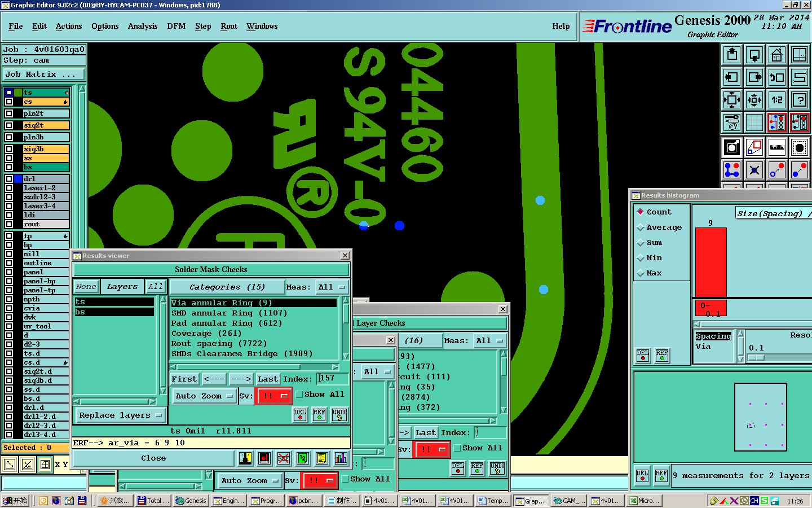The width and height of the screenshot is (812, 508).
Task: Open the Analysis menu
Action: (x=143, y=27)
